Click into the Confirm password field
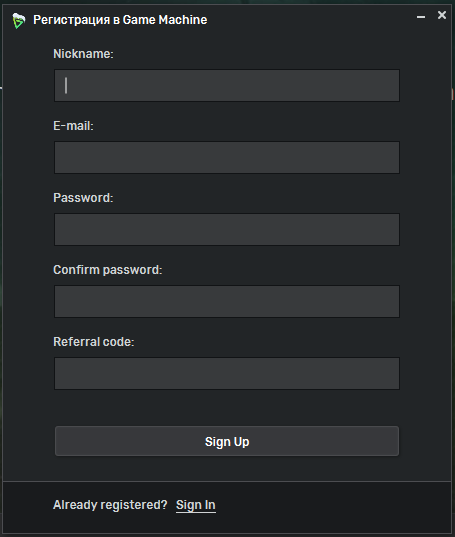 [x=227, y=301]
